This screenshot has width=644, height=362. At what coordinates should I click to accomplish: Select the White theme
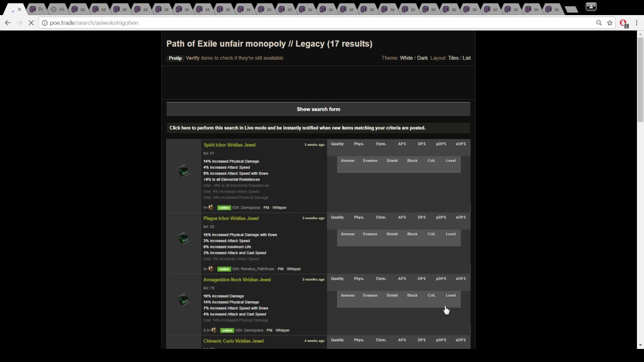(x=407, y=58)
